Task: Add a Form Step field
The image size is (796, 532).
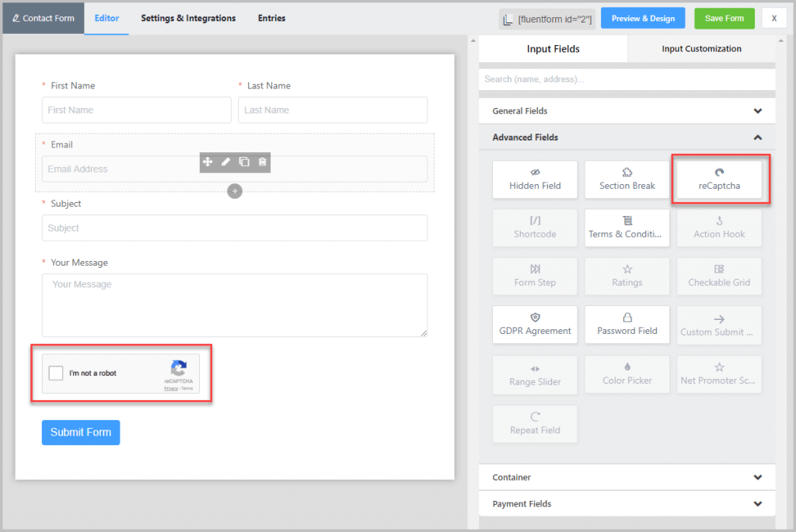Action: click(535, 276)
